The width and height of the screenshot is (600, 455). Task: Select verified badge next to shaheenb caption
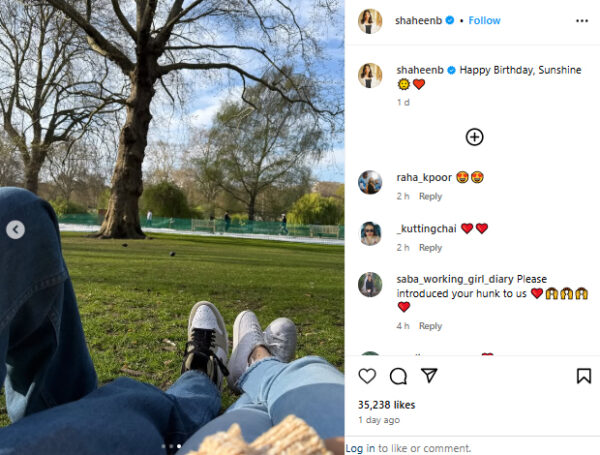452,70
